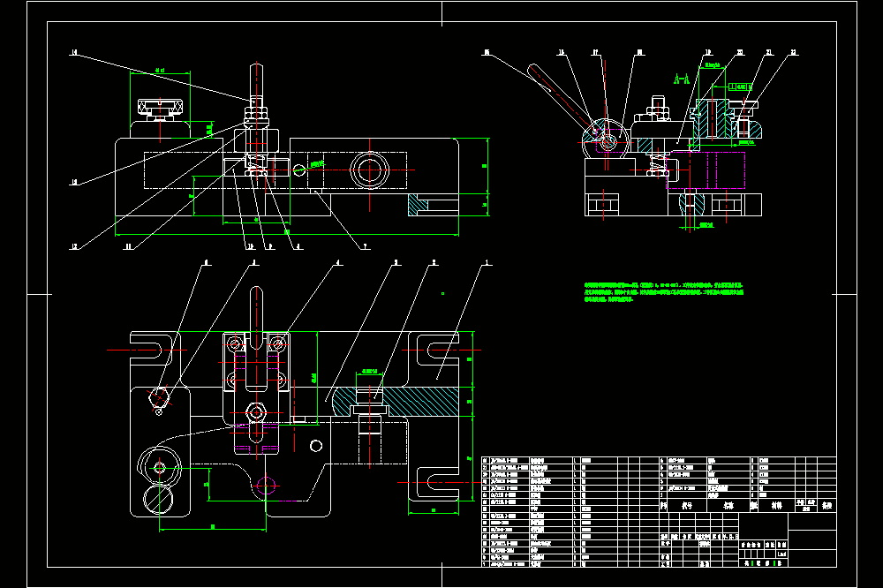
Task: Click part balloon number 21
Action: pos(769,52)
